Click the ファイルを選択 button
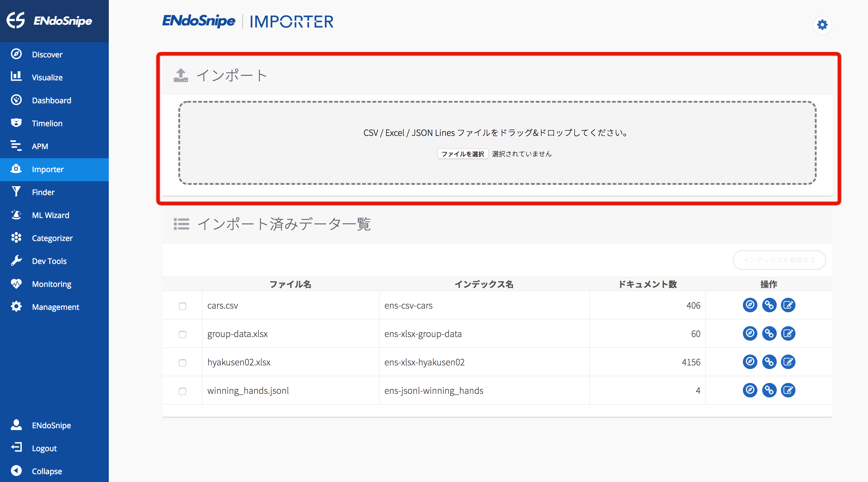868x482 pixels. tap(463, 154)
